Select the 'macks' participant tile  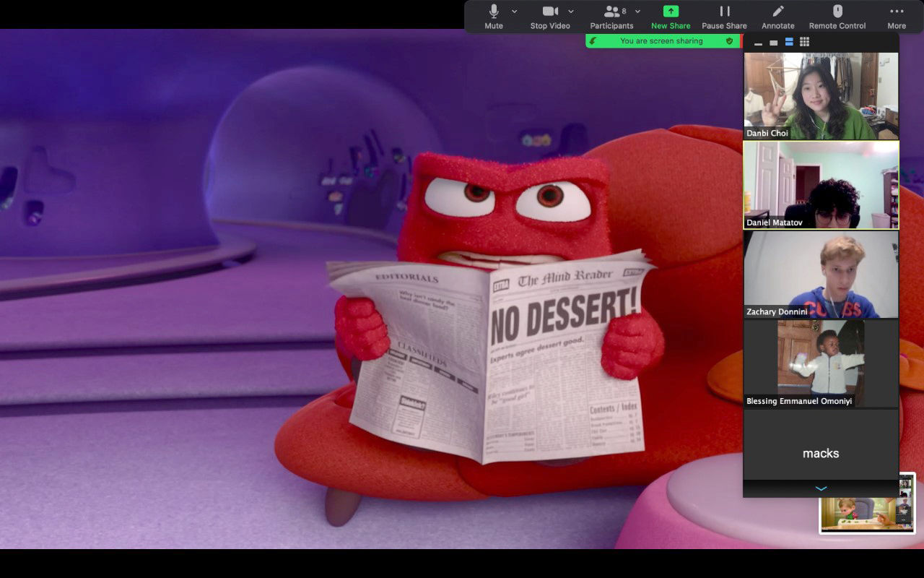pyautogui.click(x=821, y=444)
